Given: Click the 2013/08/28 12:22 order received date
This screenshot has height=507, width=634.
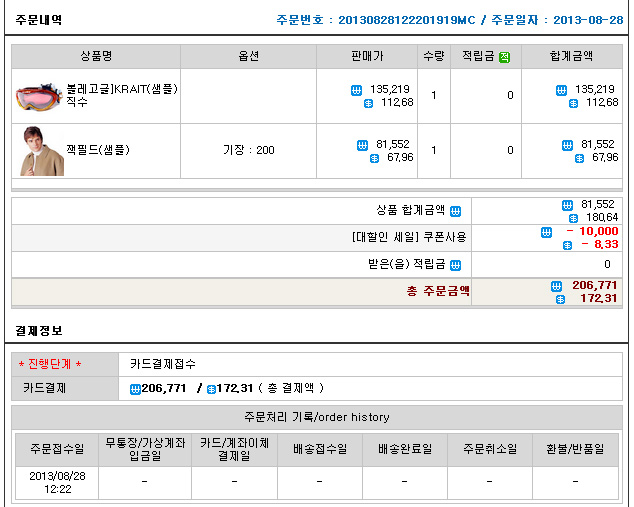Looking at the screenshot, I should [57, 481].
